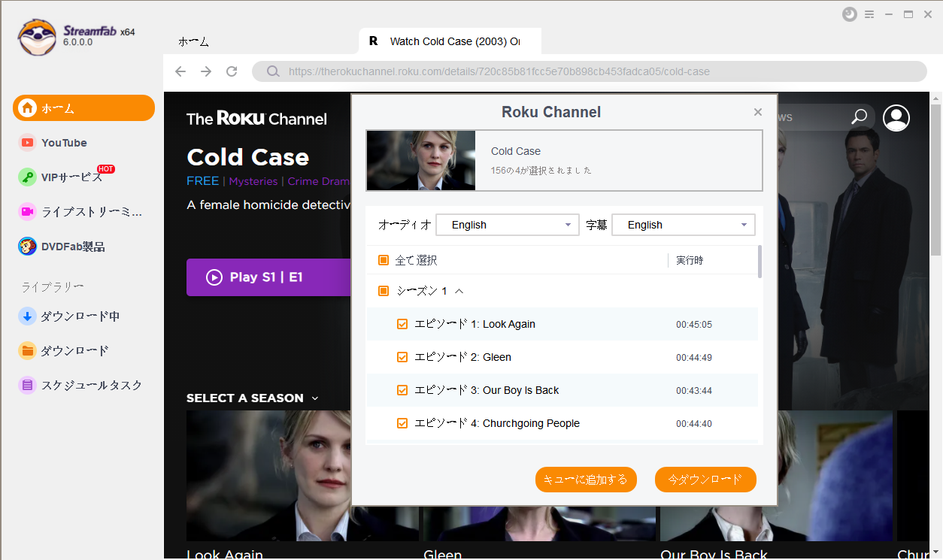Go back with browser back arrow
Screen dimensions: 943x560
[180, 71]
